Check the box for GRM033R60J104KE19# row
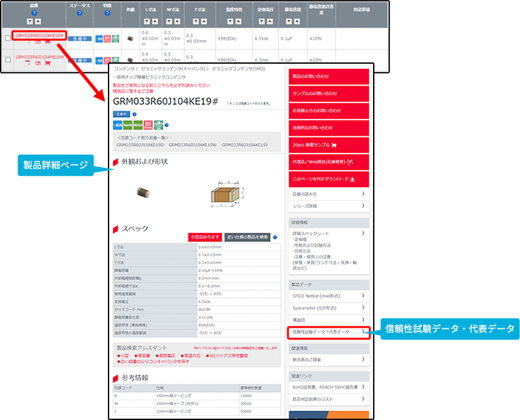The height and width of the screenshot is (420, 520). [8, 38]
